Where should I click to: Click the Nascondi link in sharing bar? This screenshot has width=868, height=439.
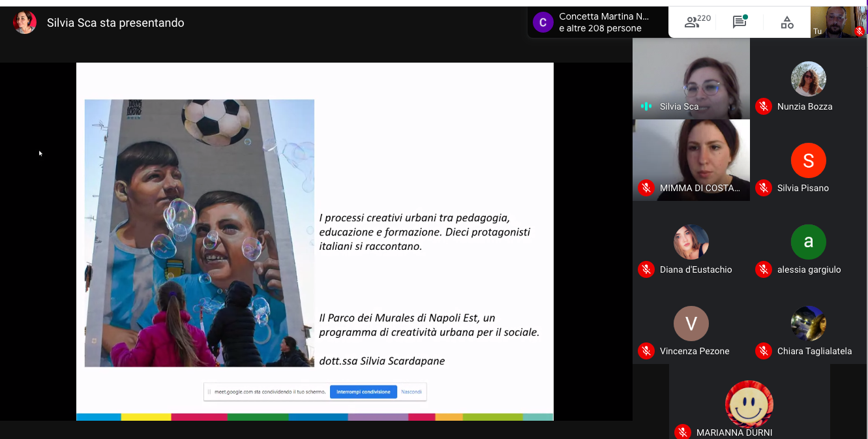coord(412,392)
